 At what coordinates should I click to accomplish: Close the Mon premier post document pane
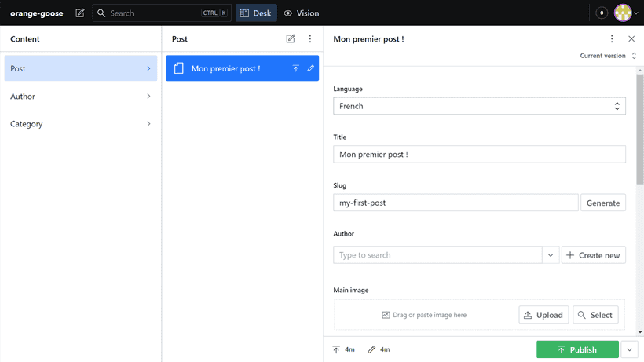click(x=631, y=39)
